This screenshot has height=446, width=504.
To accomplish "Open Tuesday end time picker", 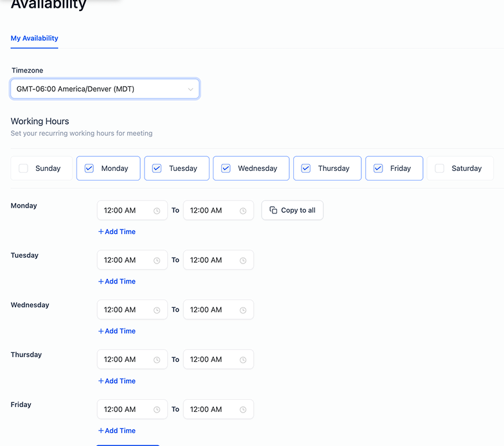I will [x=219, y=260].
